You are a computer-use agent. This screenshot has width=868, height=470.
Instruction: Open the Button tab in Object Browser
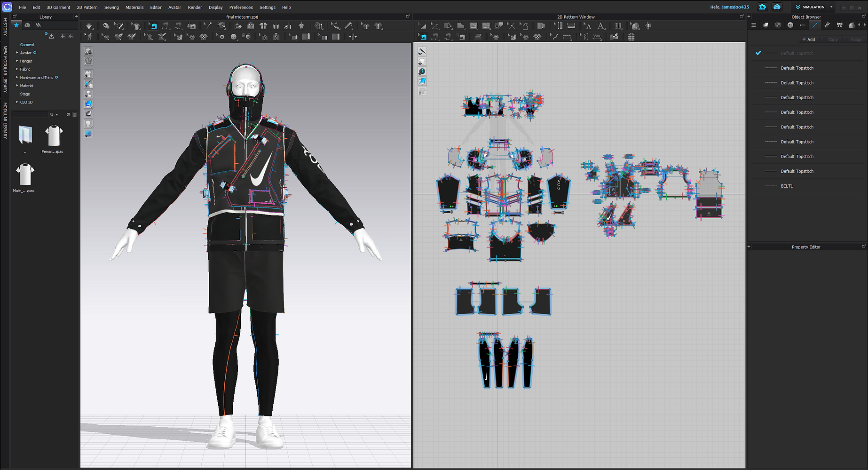pos(790,25)
